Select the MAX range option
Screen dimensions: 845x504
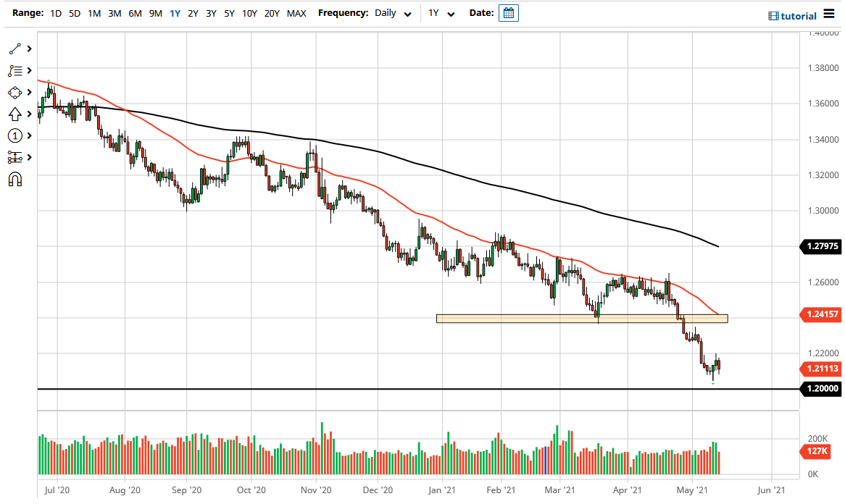pos(296,13)
